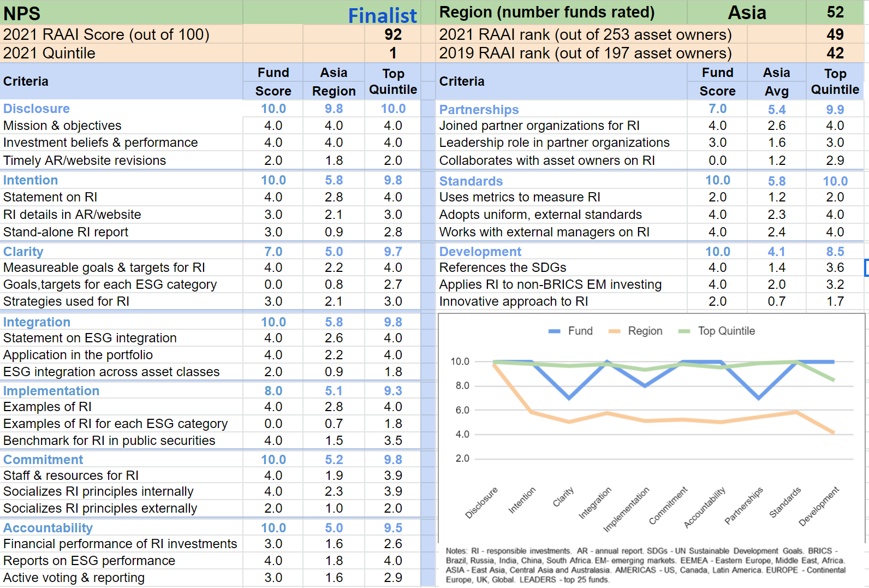Select the 'Benchmark for RI in public securities' row
This screenshot has height=588, width=869.
click(x=109, y=441)
